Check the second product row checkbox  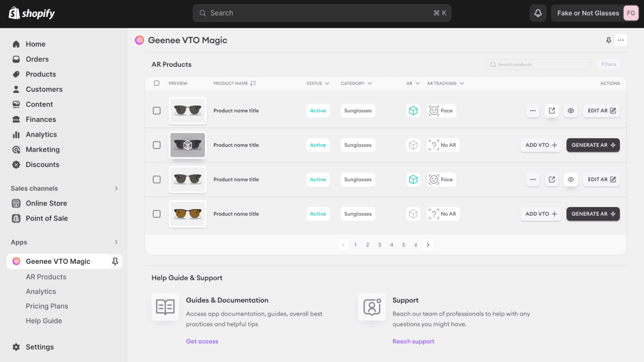pyautogui.click(x=157, y=145)
